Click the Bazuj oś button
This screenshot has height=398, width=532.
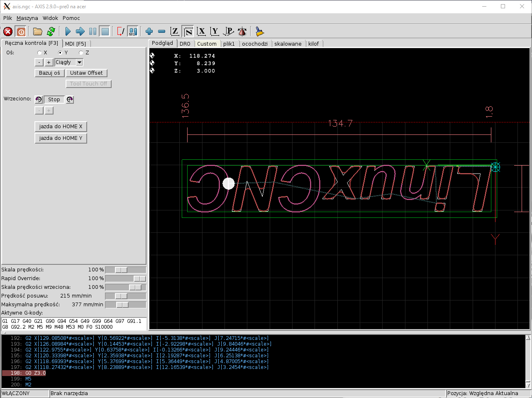pyautogui.click(x=49, y=73)
